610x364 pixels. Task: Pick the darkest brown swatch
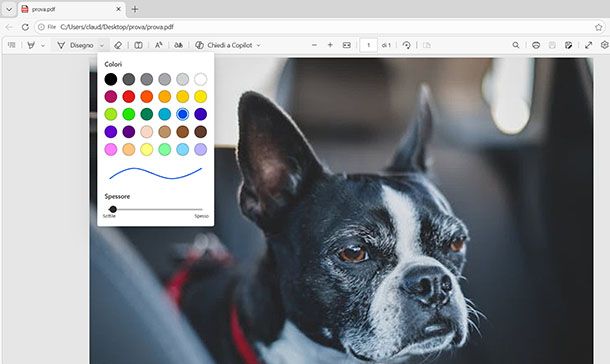point(200,132)
